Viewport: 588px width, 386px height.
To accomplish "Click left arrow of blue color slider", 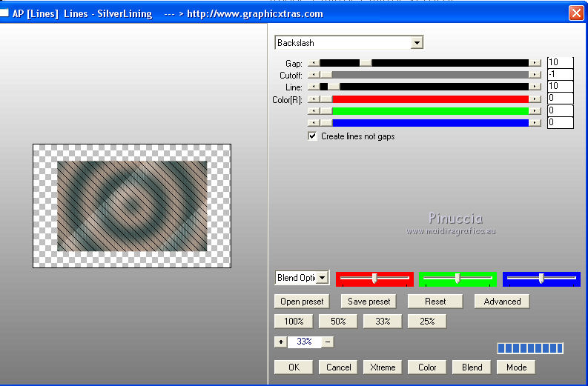I will (x=314, y=122).
